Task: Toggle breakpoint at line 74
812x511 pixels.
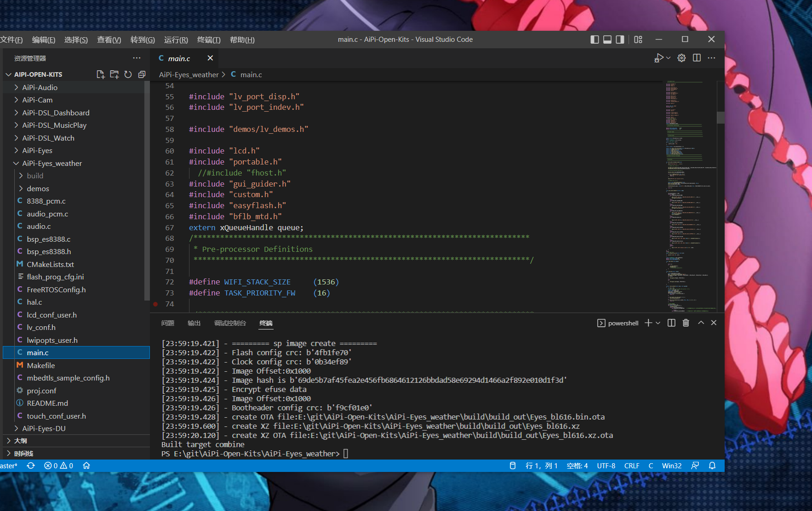Action: pos(155,304)
